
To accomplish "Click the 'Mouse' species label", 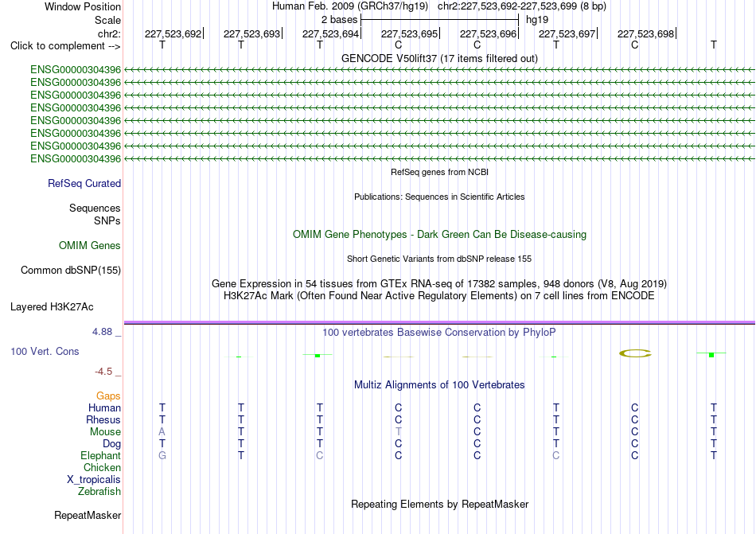I will click(x=105, y=432).
